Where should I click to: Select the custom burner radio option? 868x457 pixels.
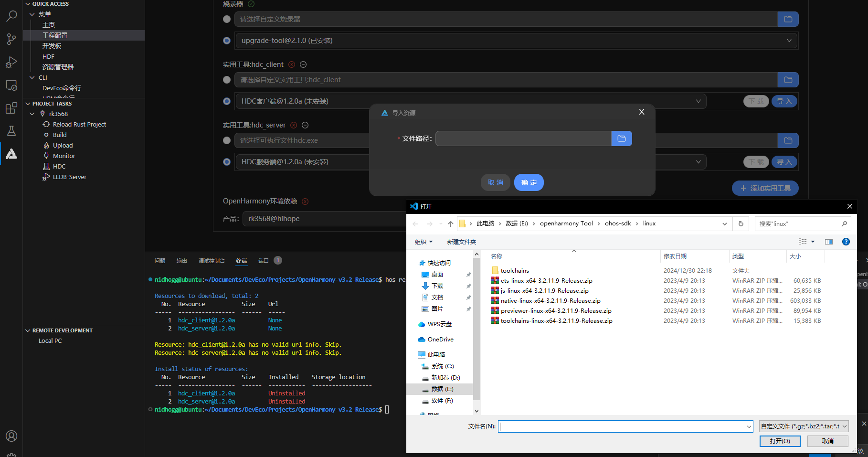(227, 19)
